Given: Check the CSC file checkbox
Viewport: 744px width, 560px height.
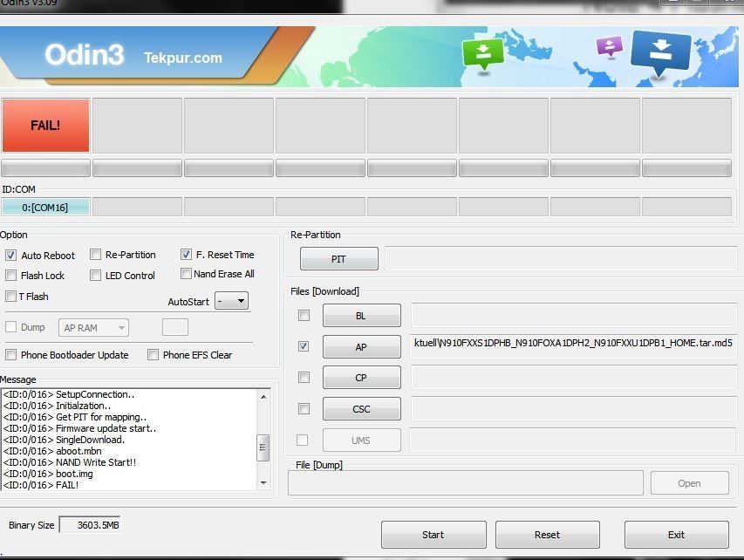Looking at the screenshot, I should coord(304,408).
